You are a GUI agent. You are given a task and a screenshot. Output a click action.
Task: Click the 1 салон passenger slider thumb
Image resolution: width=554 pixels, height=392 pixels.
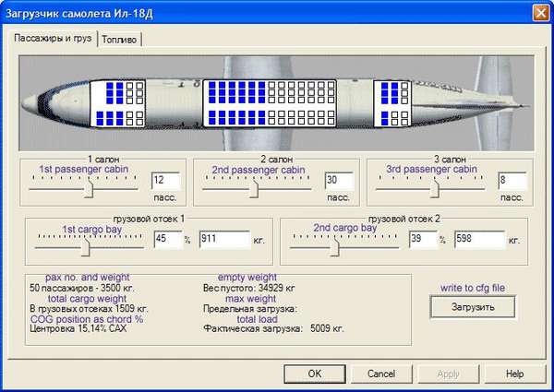(x=89, y=189)
